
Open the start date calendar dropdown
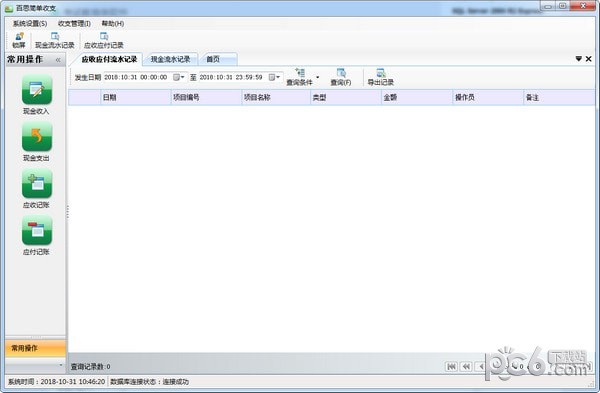tap(179, 77)
